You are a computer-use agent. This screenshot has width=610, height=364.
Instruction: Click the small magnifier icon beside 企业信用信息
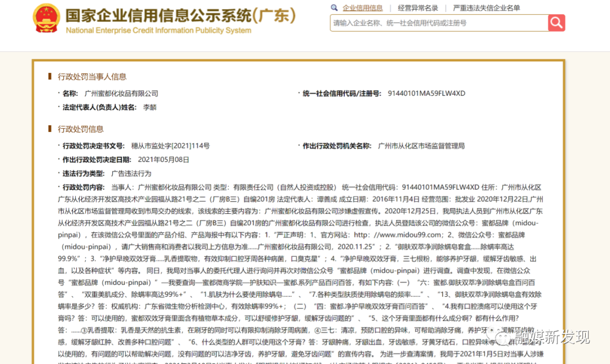tap(334, 7)
